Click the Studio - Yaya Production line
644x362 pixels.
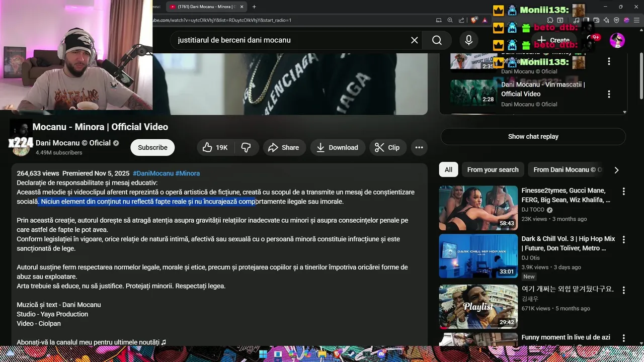pos(52,314)
